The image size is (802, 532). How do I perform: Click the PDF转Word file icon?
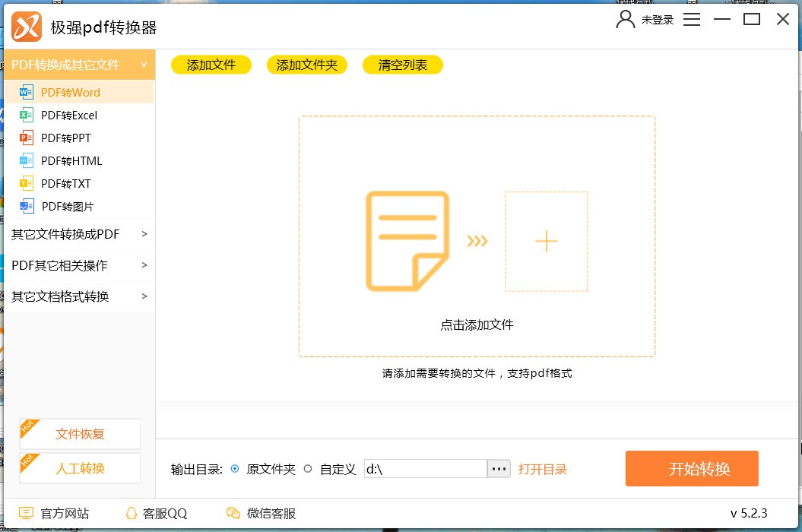click(26, 92)
